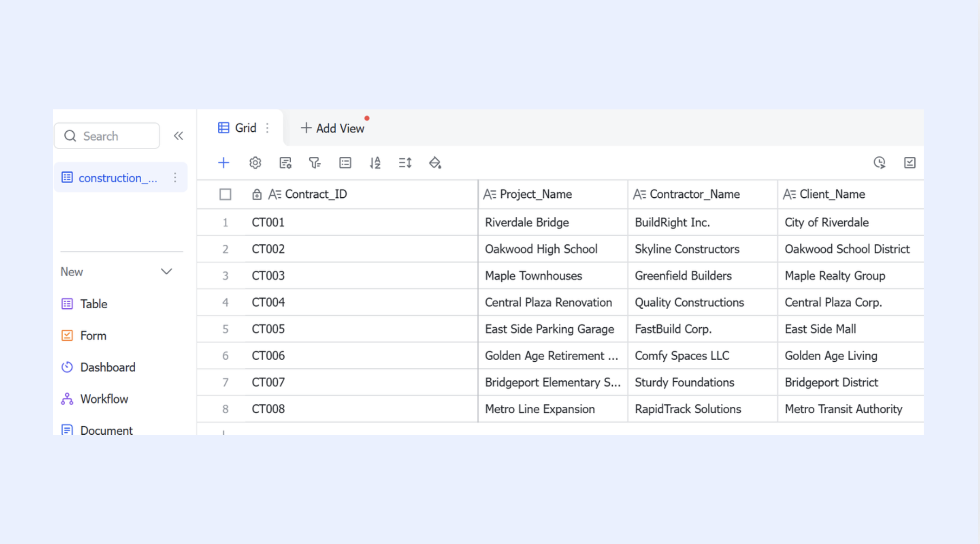Select the Contractor_Name column header
The height and width of the screenshot is (544, 980).
pos(703,194)
